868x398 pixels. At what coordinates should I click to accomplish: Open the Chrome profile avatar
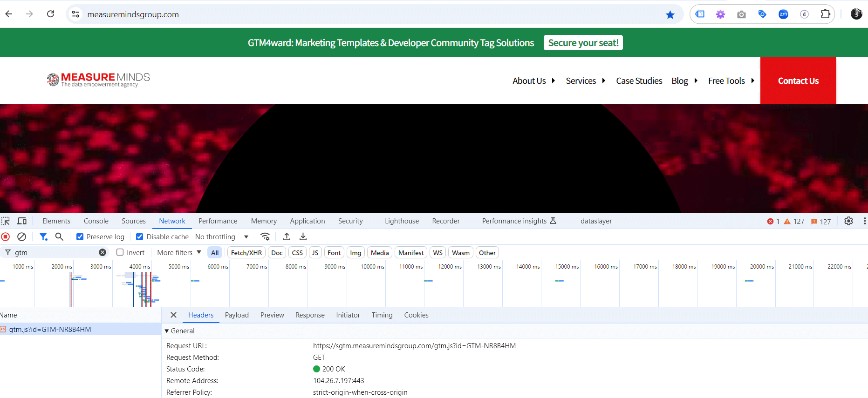tap(856, 14)
